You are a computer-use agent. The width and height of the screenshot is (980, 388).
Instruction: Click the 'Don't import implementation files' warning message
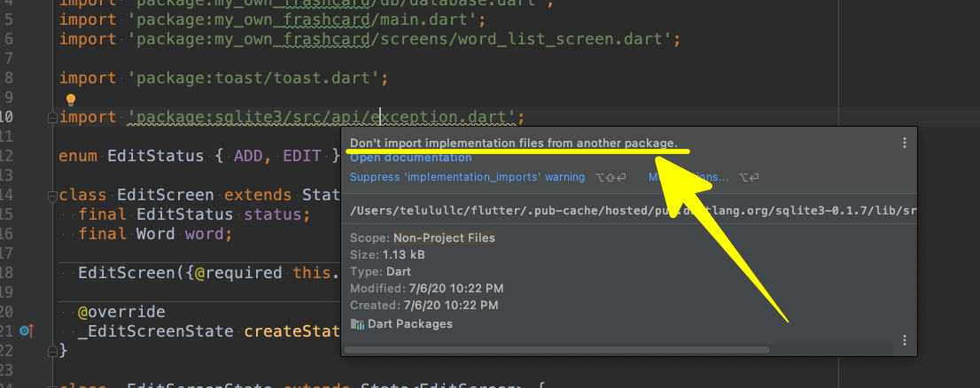pos(514,144)
